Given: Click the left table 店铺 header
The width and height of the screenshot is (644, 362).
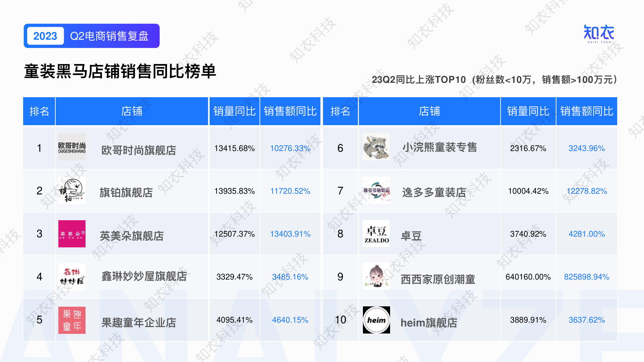Looking at the screenshot, I should point(131,111).
